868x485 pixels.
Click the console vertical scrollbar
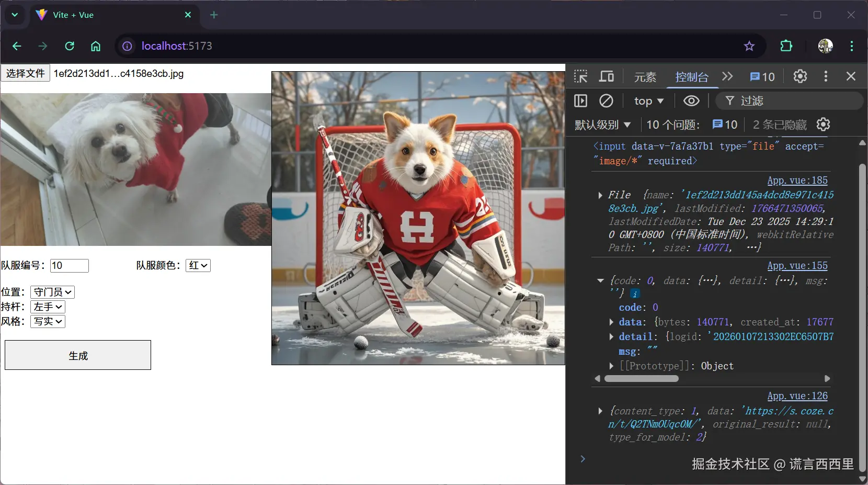tap(862, 318)
